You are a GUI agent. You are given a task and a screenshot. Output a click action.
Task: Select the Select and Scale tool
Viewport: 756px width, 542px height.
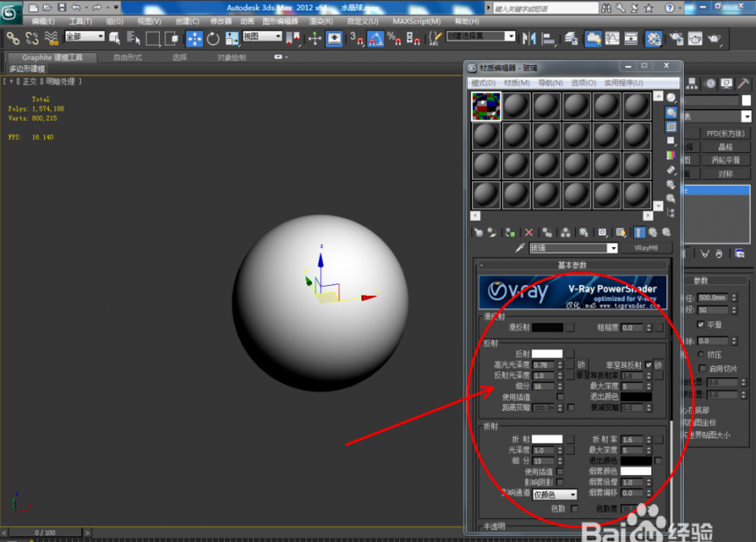[x=232, y=39]
